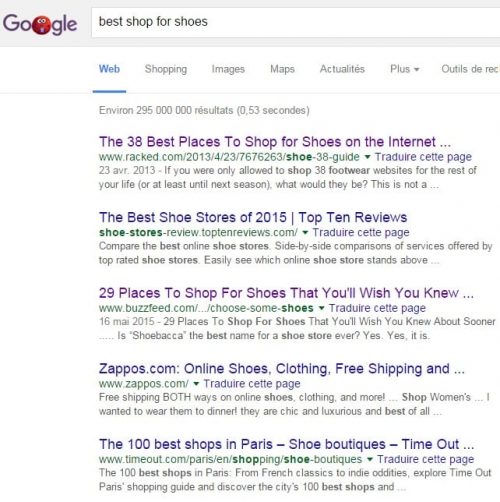Expand the Plus dropdown menu
Viewport: 500px width, 502px height.
(x=404, y=69)
